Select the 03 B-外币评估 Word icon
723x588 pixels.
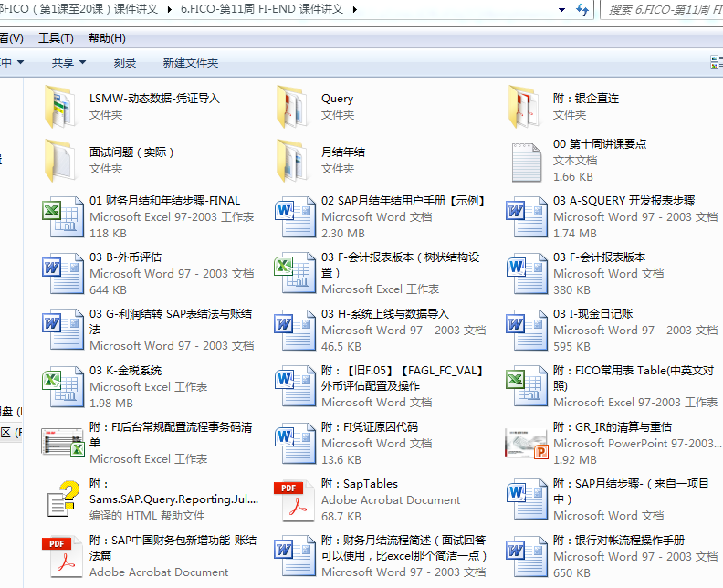tap(63, 274)
